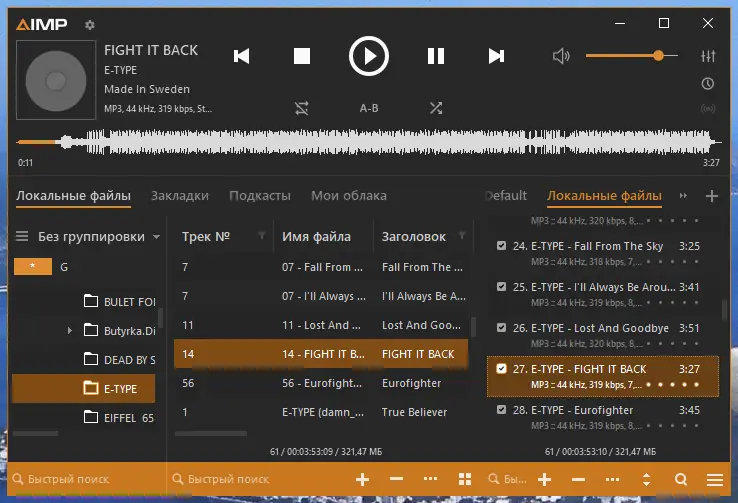Toggle repeat mode icon
Viewport: 738px width, 503px height.
(x=302, y=108)
